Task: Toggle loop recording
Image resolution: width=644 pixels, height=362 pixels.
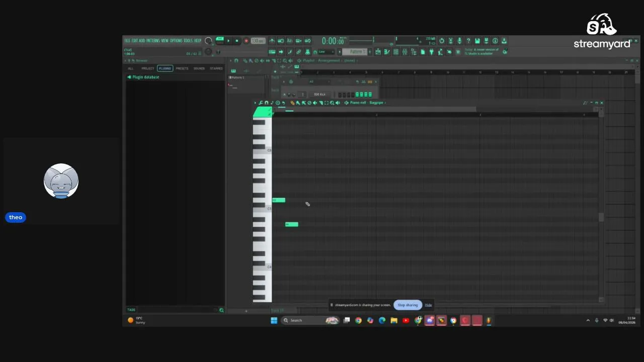Action: point(308,41)
